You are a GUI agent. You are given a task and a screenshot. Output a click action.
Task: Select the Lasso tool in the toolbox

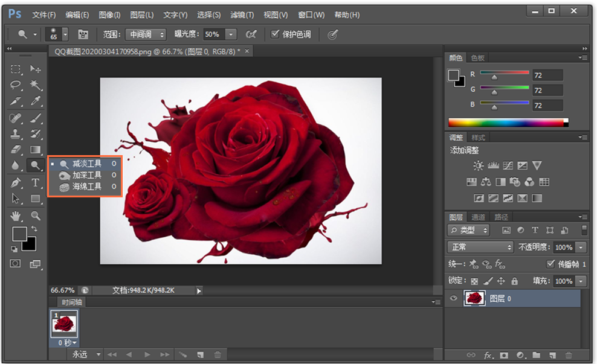pyautogui.click(x=16, y=85)
